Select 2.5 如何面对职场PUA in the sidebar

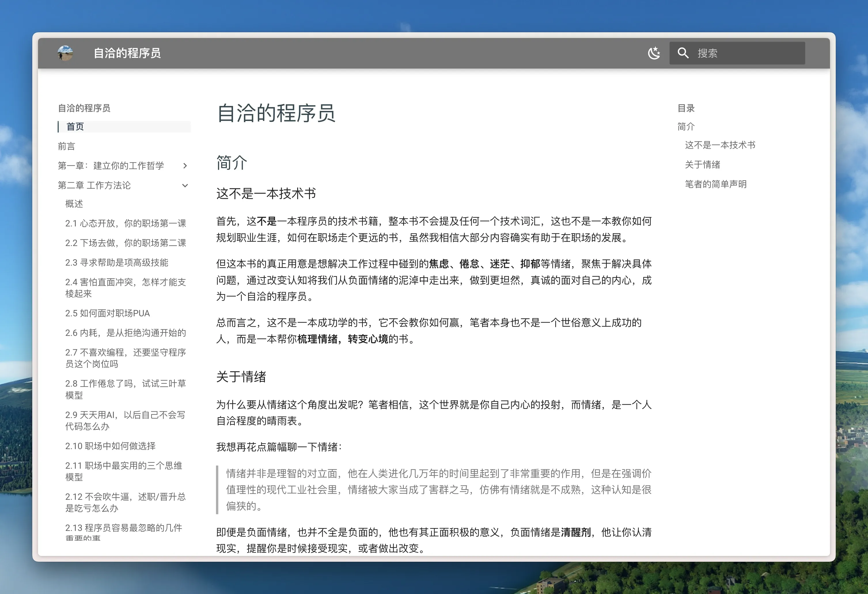pyautogui.click(x=108, y=313)
